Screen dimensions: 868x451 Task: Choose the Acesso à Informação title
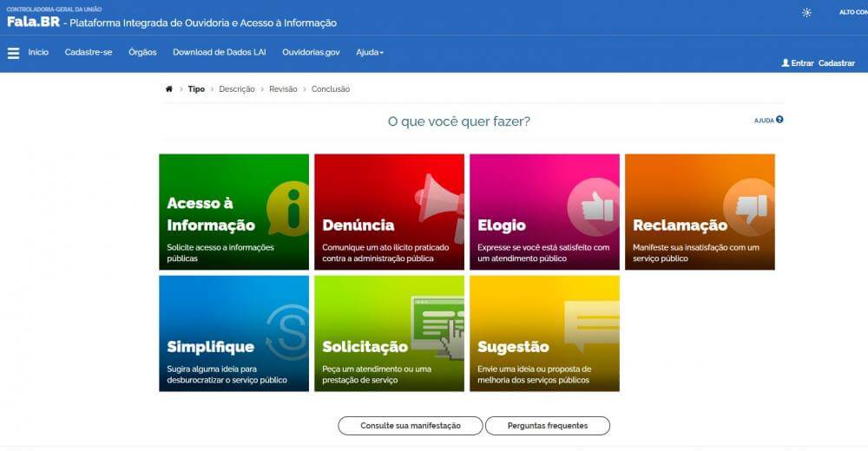coord(211,214)
